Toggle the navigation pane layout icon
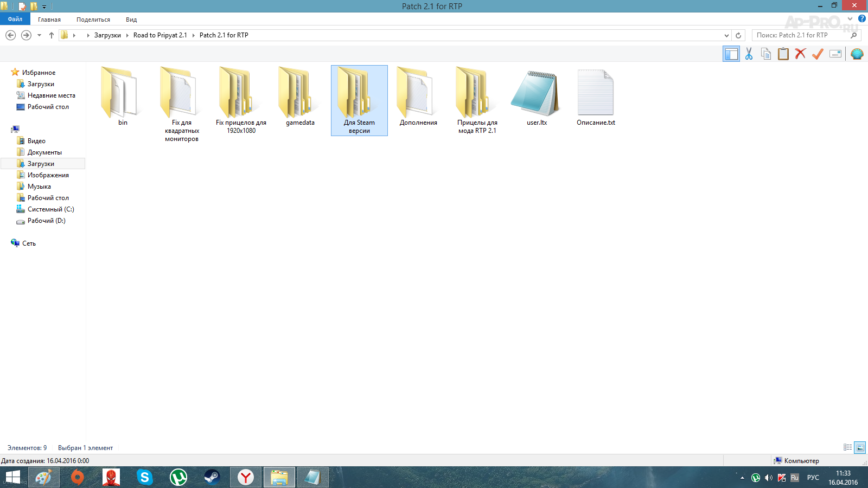 (x=731, y=54)
